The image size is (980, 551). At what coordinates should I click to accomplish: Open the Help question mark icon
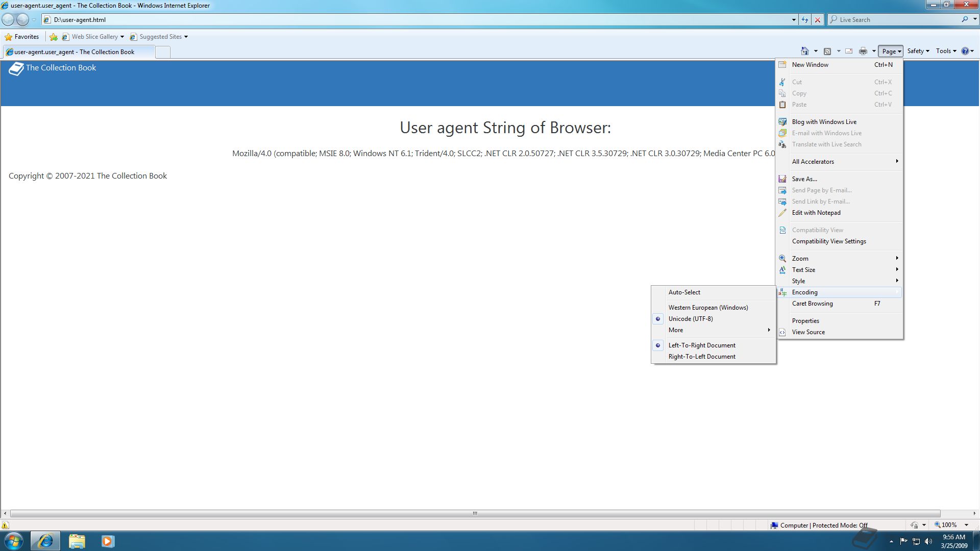pyautogui.click(x=965, y=51)
